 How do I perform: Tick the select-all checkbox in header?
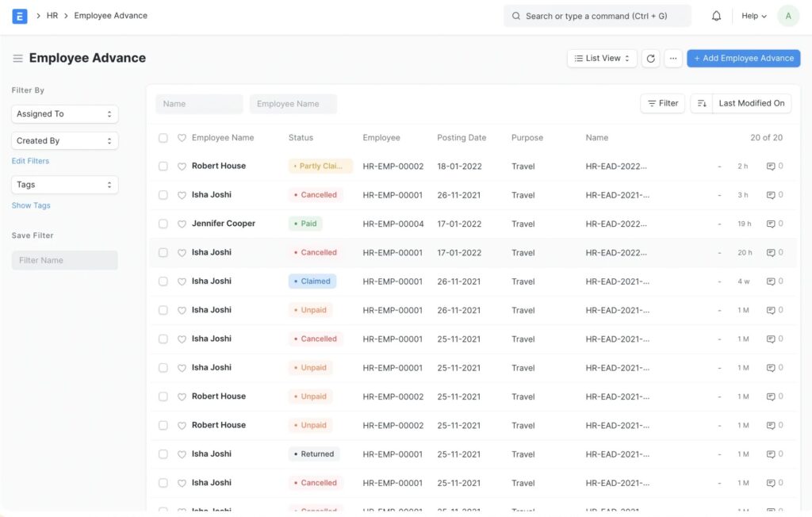[163, 138]
